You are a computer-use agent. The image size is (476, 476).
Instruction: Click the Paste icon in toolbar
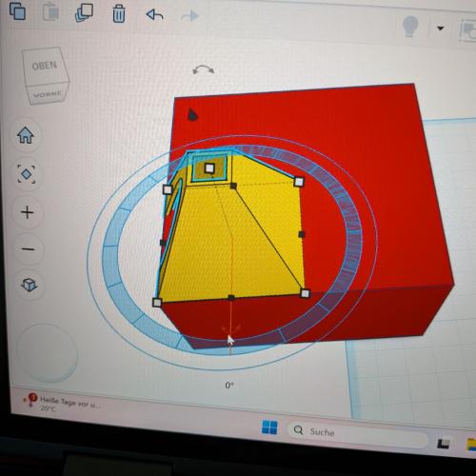pos(50,12)
